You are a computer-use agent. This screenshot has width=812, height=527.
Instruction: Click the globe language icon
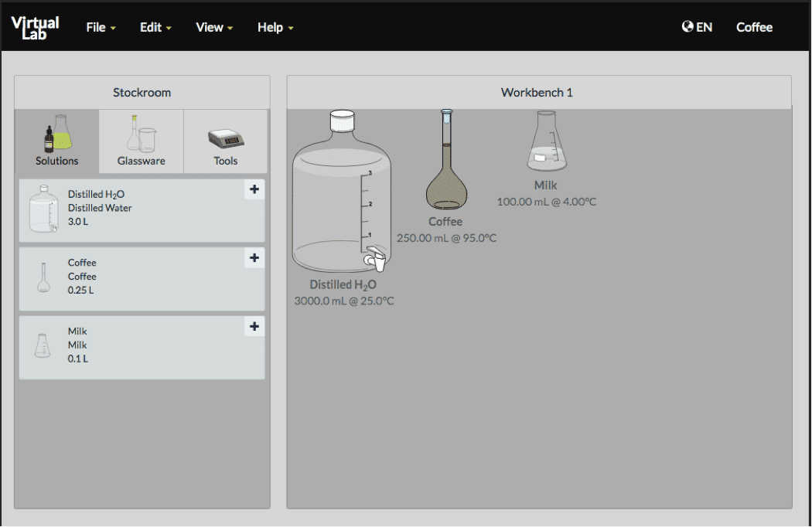[687, 27]
